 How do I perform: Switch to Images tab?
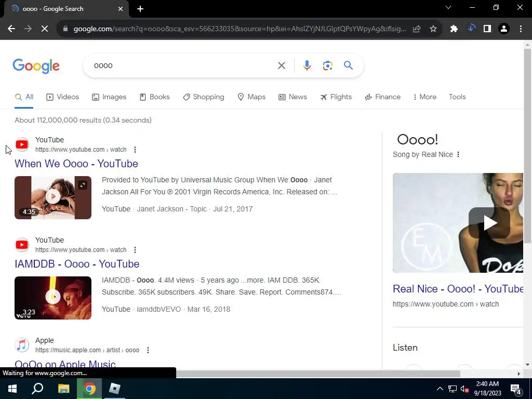(x=109, y=97)
